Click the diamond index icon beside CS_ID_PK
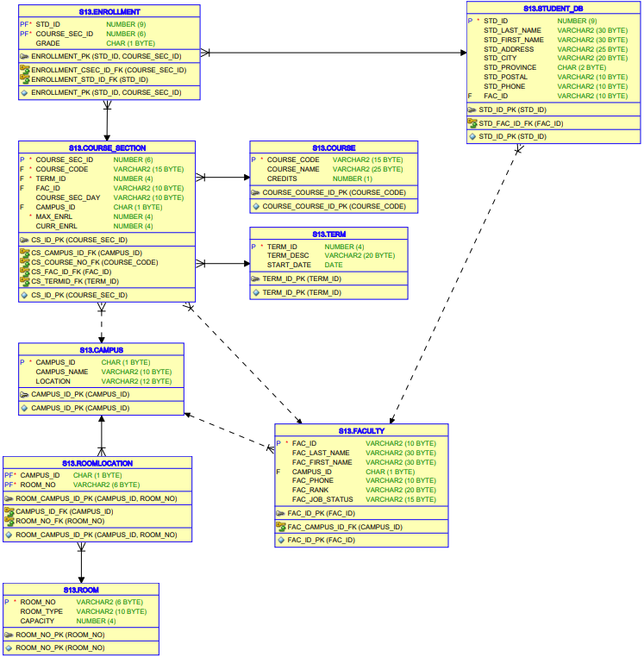The width and height of the screenshot is (644, 657). [24, 296]
